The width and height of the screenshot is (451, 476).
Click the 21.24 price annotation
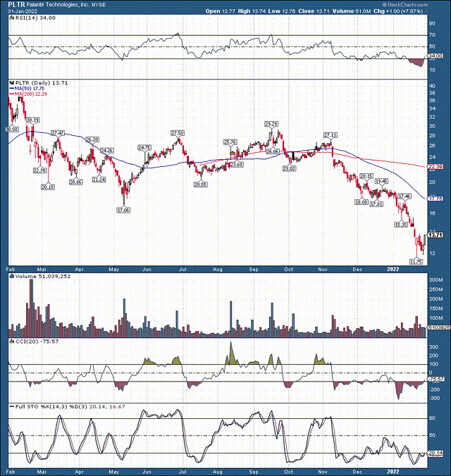[99, 180]
